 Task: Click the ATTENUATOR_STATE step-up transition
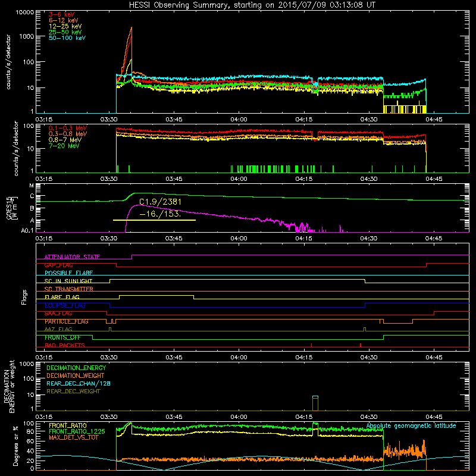(x=131, y=257)
